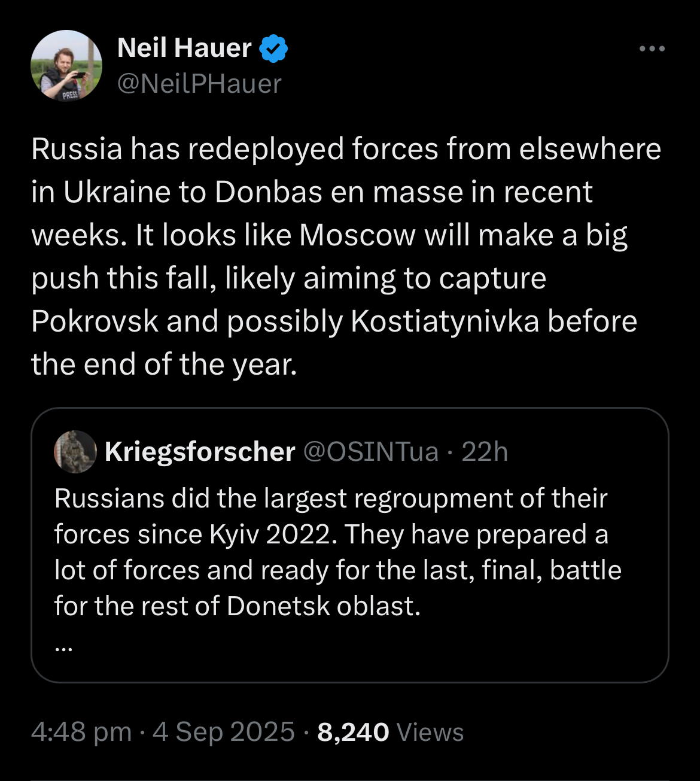Click the 4 Sep 2025 date
Screen dimensions: 700x781
[224, 732]
